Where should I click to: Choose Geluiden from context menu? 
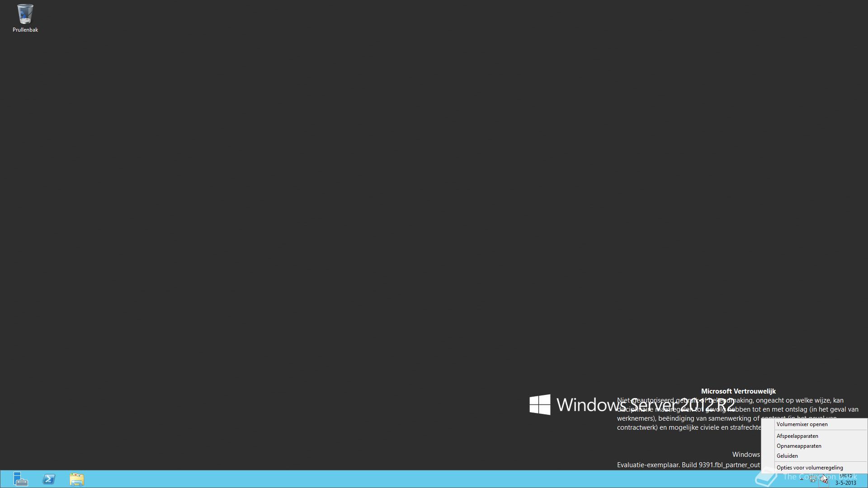[814, 456]
